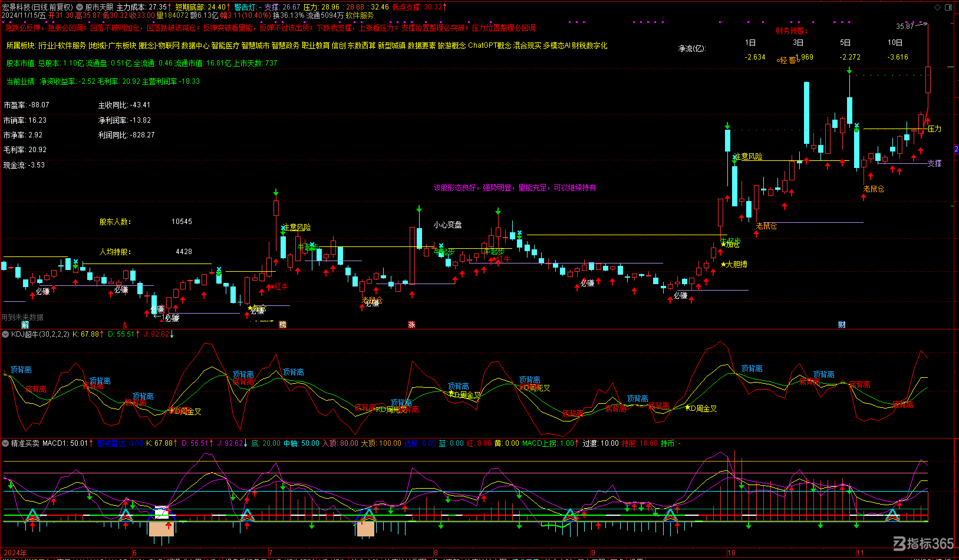Click the 现金流 -3.53 row
Screen dimensions: 959x560
pyautogui.click(x=24, y=165)
